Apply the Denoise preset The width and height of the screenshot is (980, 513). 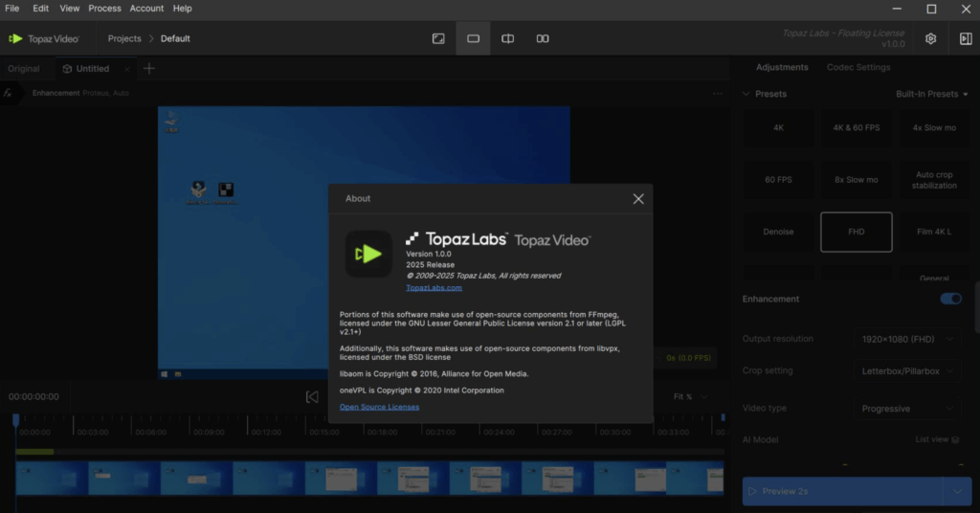point(778,232)
